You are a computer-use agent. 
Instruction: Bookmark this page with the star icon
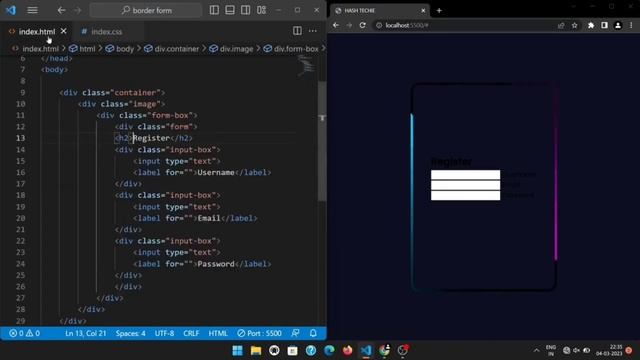(x=574, y=25)
